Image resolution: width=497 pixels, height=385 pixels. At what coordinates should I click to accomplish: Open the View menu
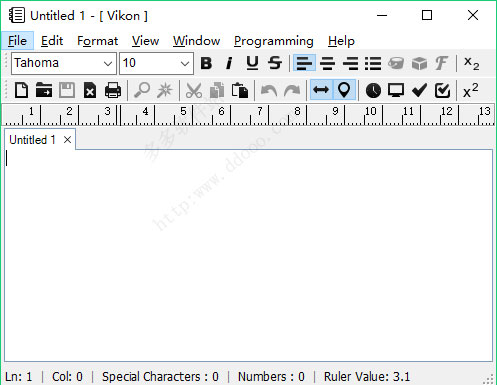(x=145, y=41)
